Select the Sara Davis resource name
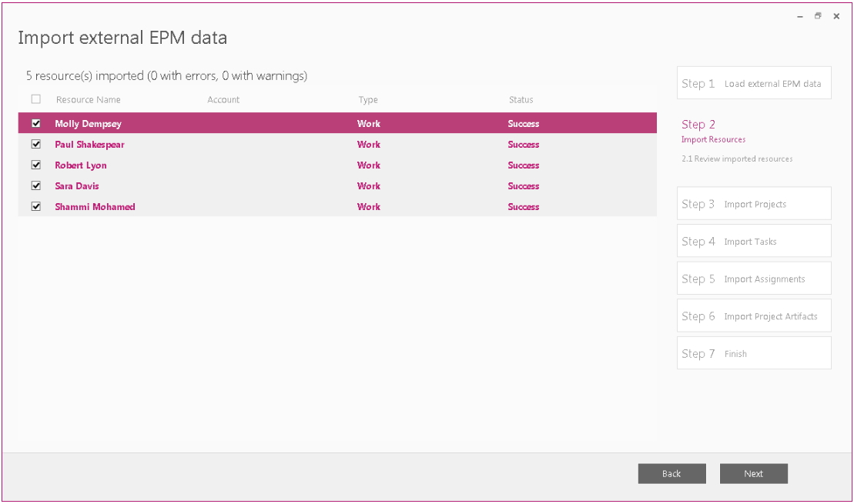 click(x=77, y=185)
